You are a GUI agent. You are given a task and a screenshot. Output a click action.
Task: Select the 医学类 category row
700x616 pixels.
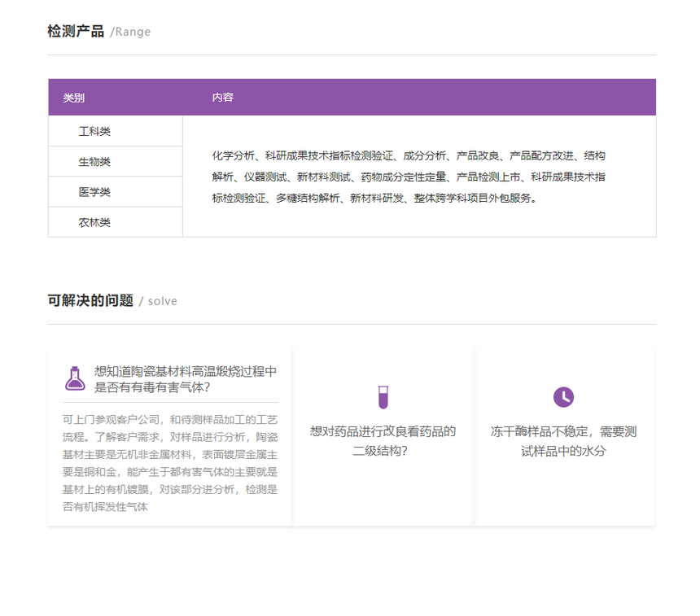[x=94, y=192]
